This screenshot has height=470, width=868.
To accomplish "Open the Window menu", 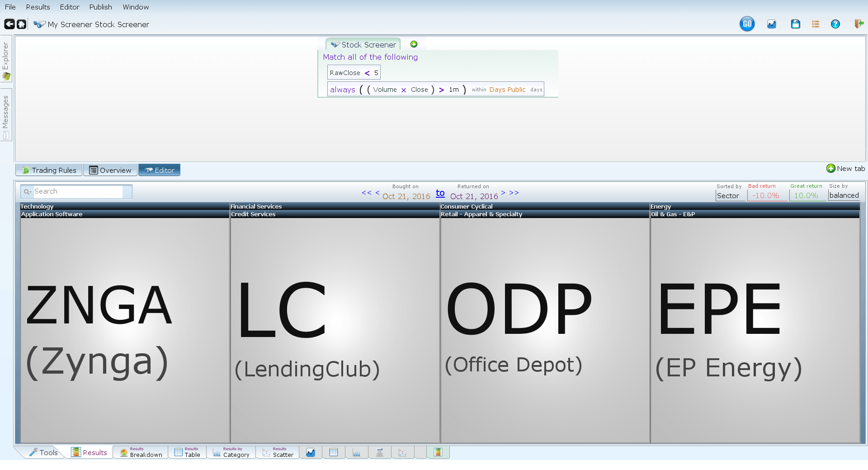I will pos(136,7).
